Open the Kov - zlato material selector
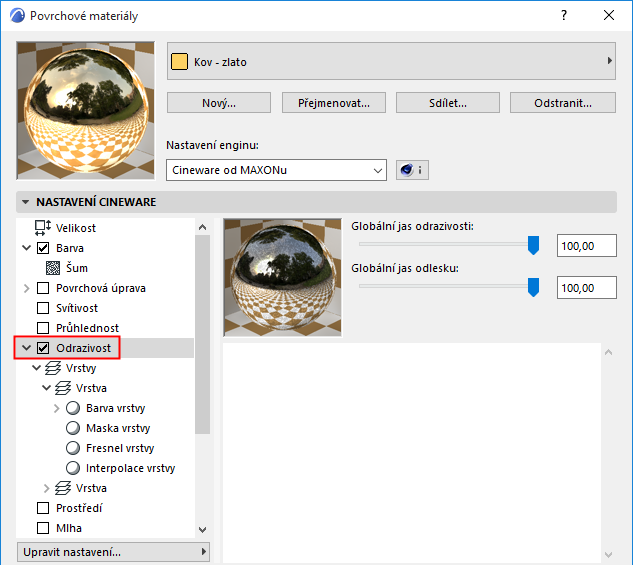This screenshot has width=633, height=565. point(391,61)
